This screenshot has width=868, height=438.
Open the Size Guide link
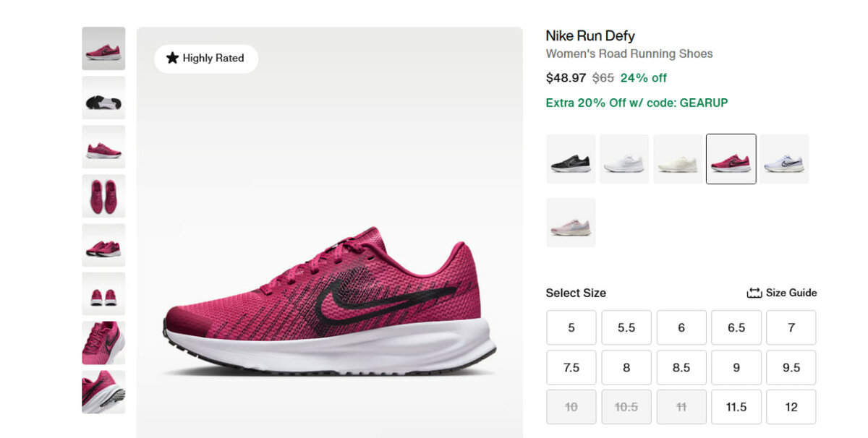tap(791, 293)
